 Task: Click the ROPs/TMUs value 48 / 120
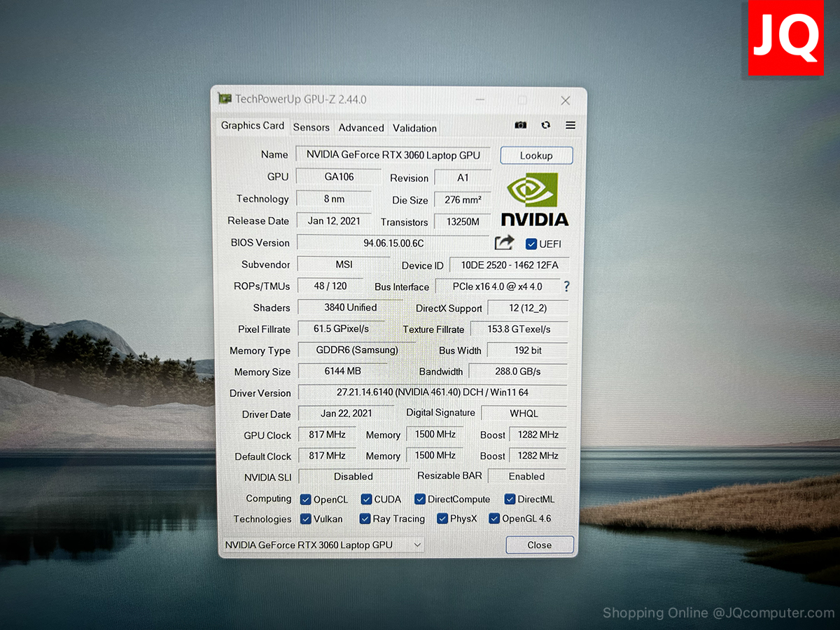(330, 286)
